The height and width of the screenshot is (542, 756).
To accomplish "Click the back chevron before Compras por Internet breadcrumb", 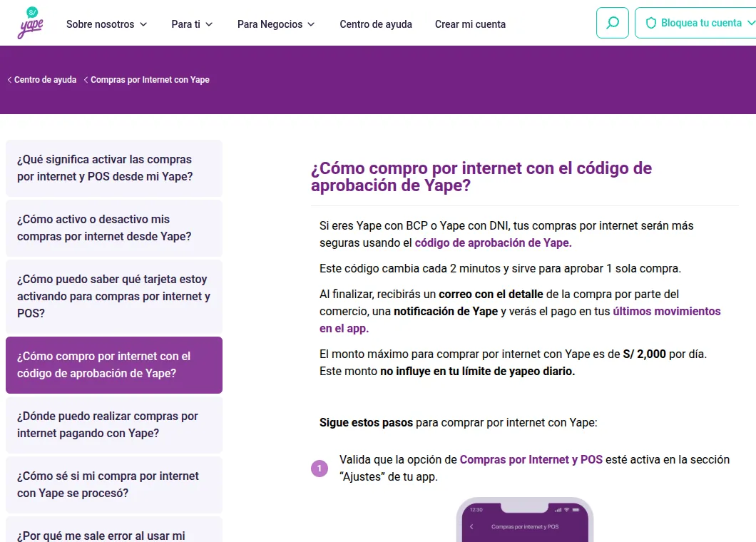I will pos(86,80).
